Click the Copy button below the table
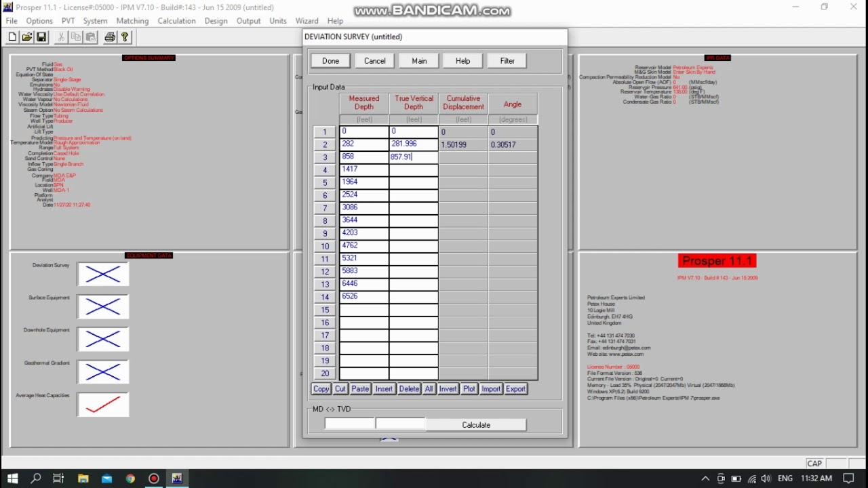 [321, 389]
